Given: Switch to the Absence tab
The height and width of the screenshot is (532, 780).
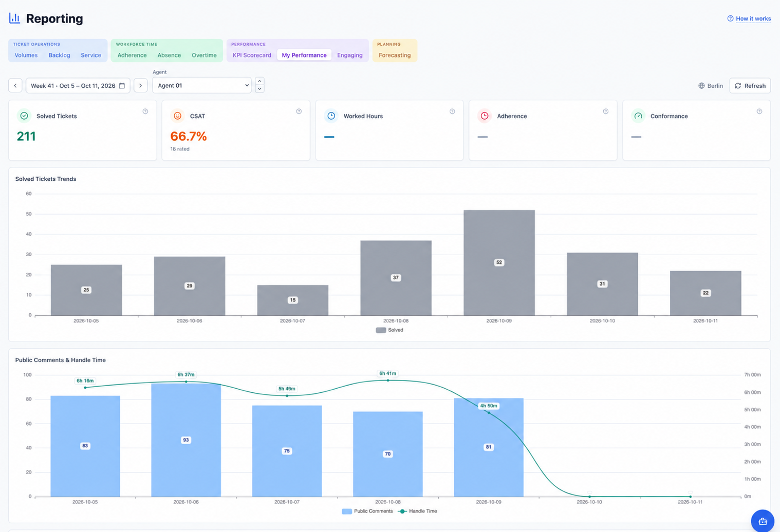Looking at the screenshot, I should [169, 55].
